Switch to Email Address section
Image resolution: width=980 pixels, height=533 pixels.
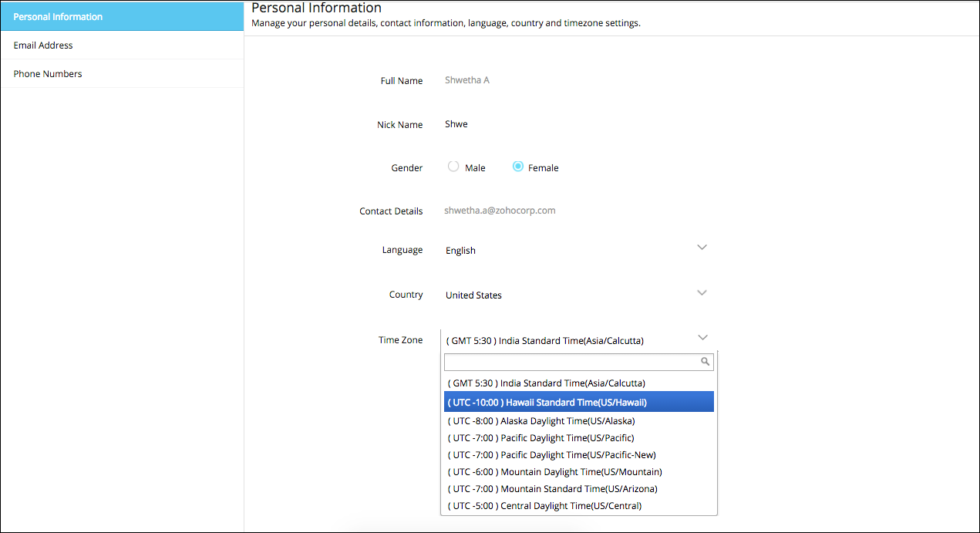[x=43, y=46]
